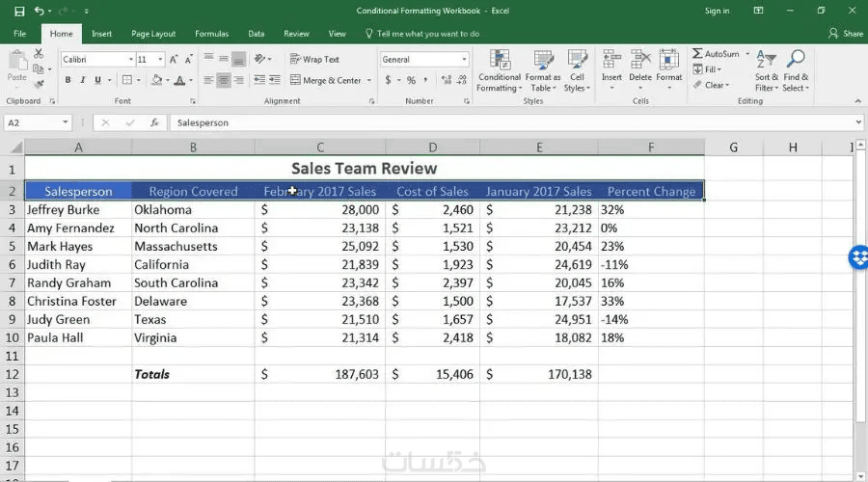Open Find & Select tool
This screenshot has height=482, width=868.
796,70
